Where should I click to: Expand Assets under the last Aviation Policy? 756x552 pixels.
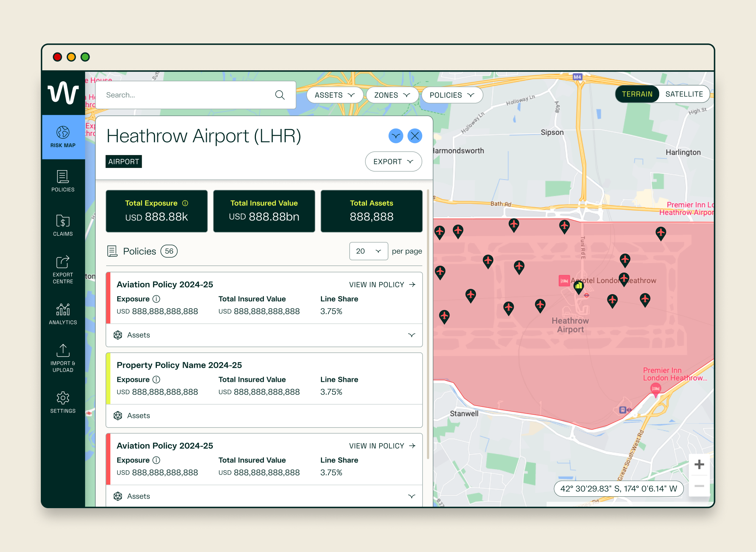click(412, 496)
